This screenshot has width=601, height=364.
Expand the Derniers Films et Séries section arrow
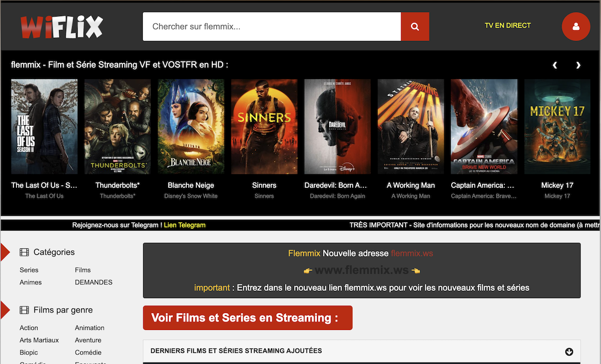(x=569, y=351)
